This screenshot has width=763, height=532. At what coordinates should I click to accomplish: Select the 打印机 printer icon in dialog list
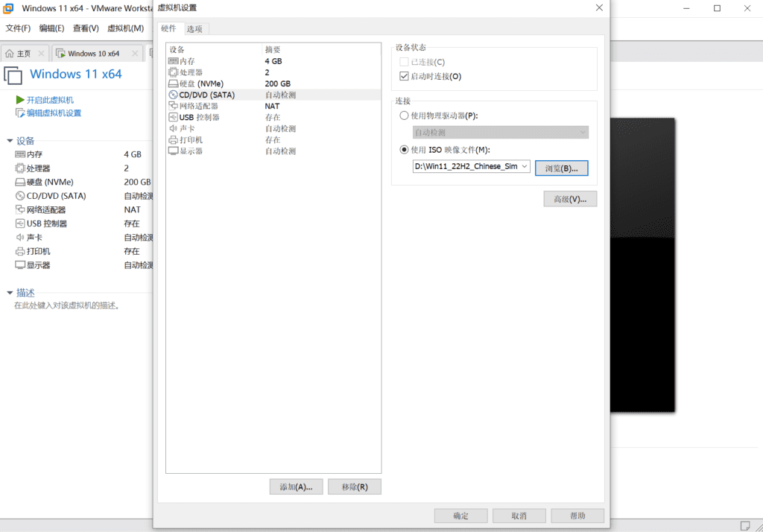tap(173, 139)
